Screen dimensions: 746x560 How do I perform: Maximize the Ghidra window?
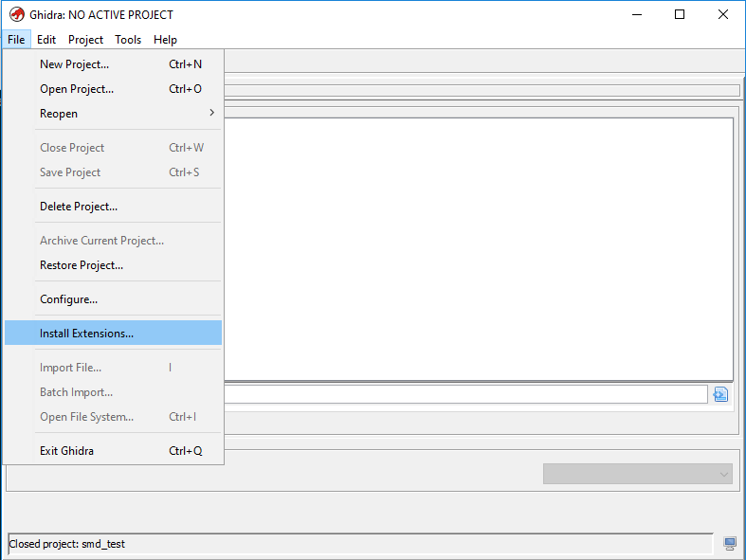point(680,15)
